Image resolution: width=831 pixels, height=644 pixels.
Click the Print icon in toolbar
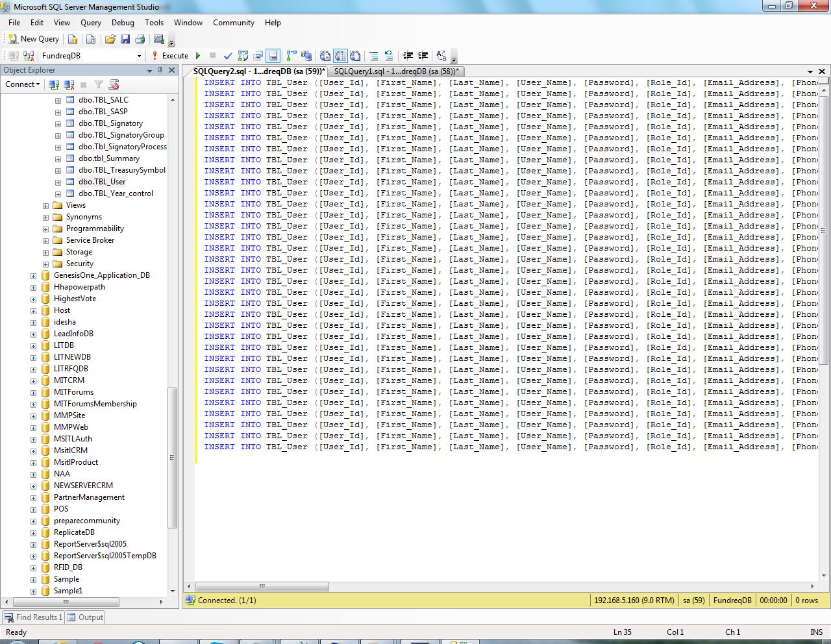[x=140, y=39]
